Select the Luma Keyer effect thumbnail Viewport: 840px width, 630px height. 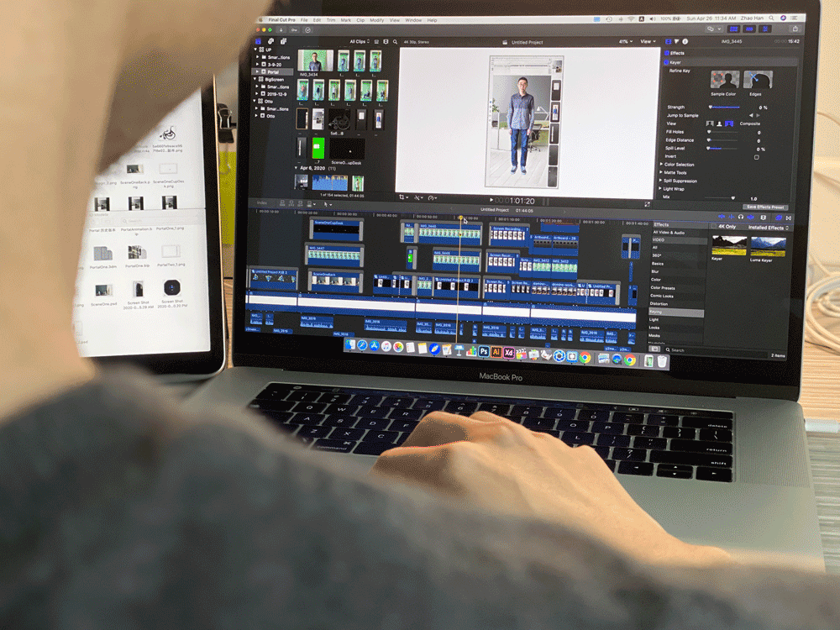tap(769, 246)
